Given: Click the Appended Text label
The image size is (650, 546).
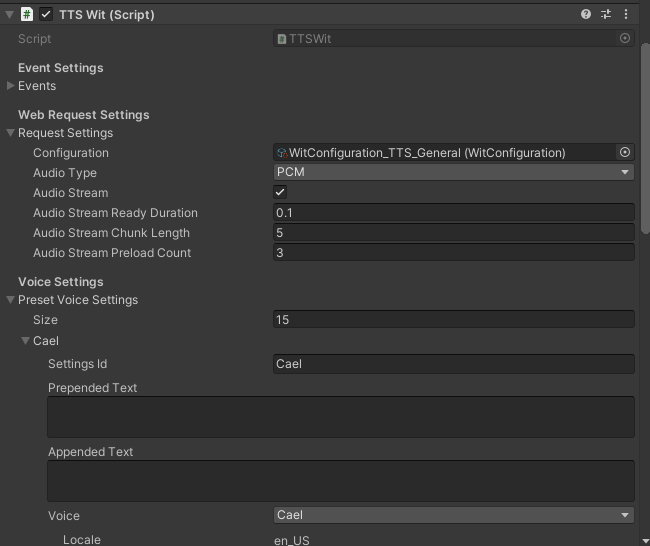Looking at the screenshot, I should pyautogui.click(x=90, y=451).
